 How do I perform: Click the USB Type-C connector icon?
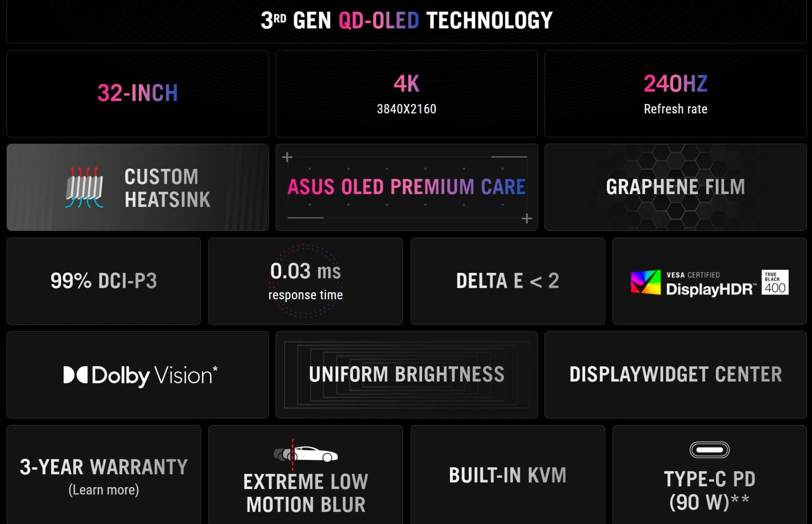pyautogui.click(x=709, y=450)
